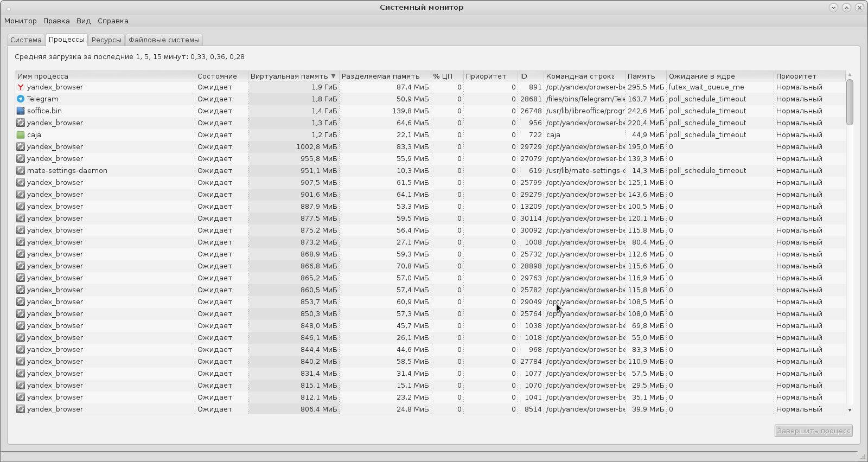
Task: Click the 1,8 ГиБ virtual memory cell
Action: point(293,99)
